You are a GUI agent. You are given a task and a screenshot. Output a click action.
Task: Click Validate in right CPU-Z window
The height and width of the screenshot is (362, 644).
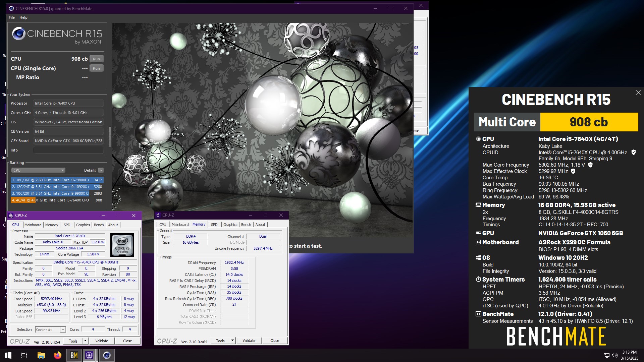pos(249,341)
